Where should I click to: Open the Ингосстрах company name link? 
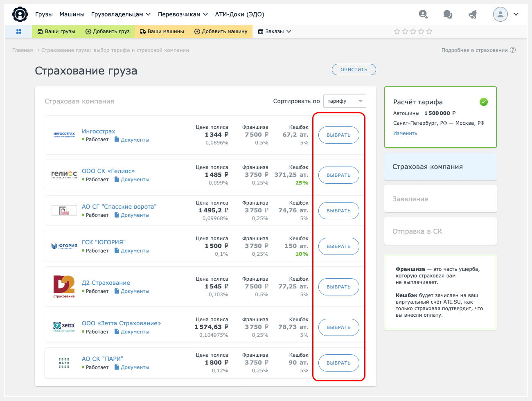(99, 131)
